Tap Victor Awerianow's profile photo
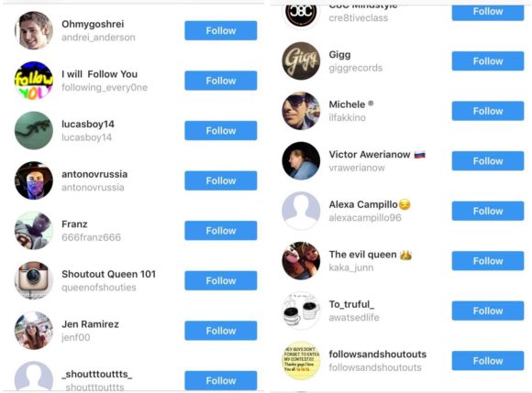This screenshot has width=532, height=393. click(x=301, y=161)
